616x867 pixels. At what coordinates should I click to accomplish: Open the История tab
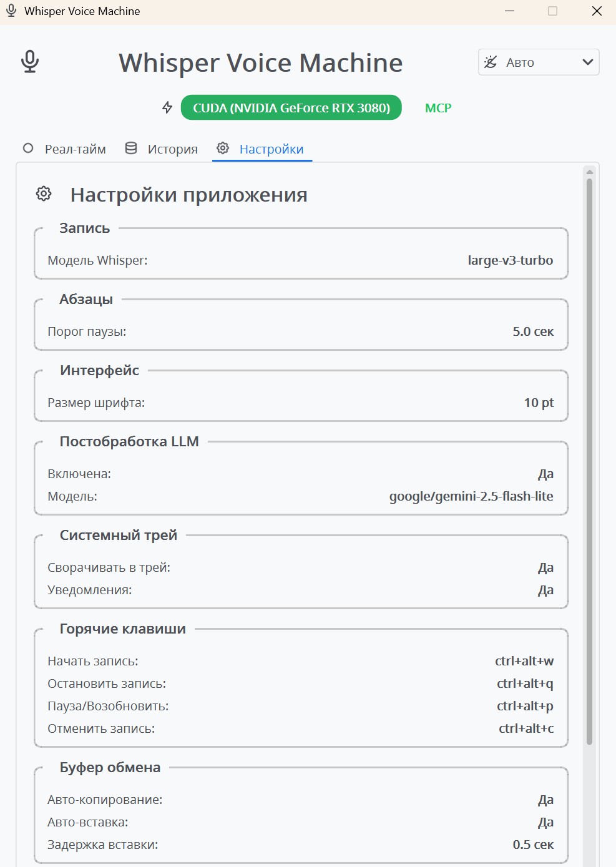[x=172, y=149]
